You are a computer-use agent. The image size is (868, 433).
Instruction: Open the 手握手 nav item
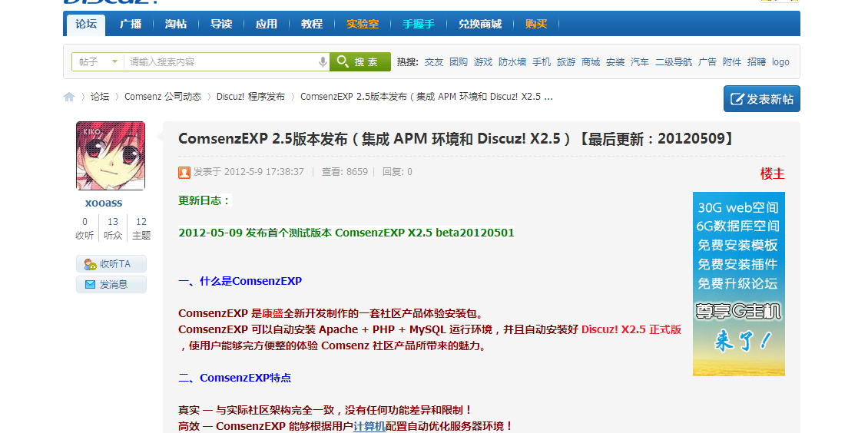pyautogui.click(x=419, y=25)
